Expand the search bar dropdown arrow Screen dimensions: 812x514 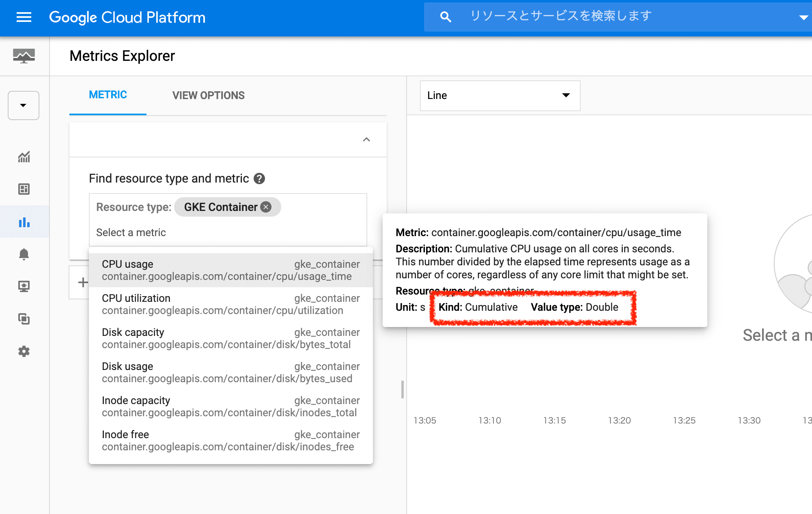[x=803, y=17]
